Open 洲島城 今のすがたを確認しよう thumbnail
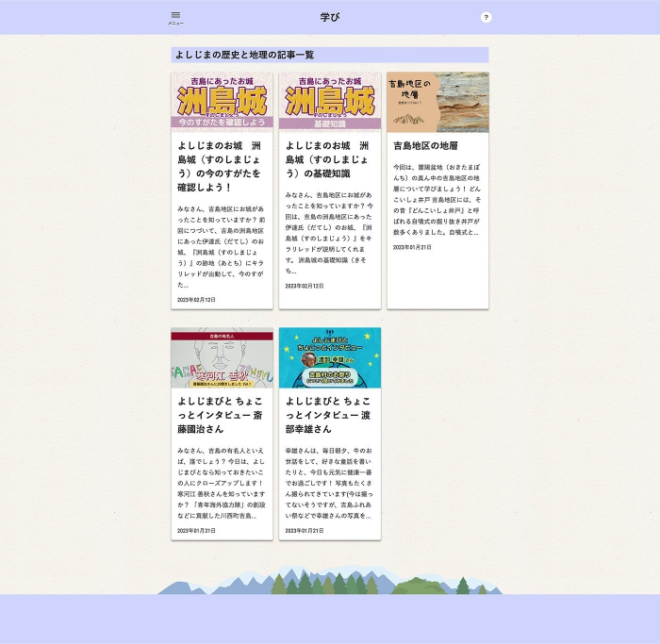This screenshot has width=660, height=644. point(222,101)
